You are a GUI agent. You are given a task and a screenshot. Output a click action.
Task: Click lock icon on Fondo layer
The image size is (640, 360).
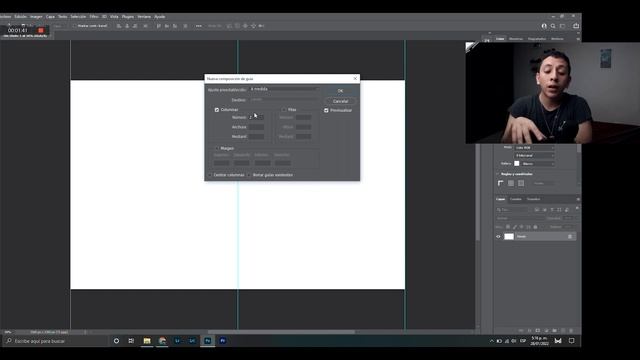tap(570, 236)
